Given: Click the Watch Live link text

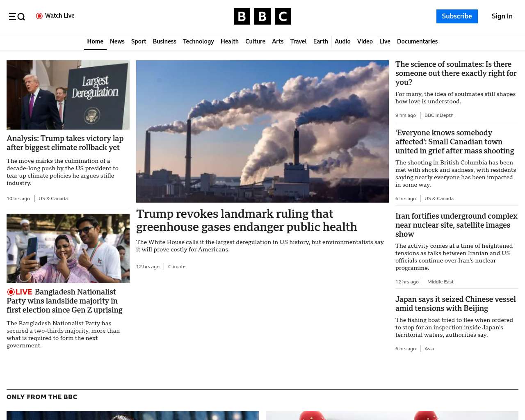Looking at the screenshot, I should point(60,16).
